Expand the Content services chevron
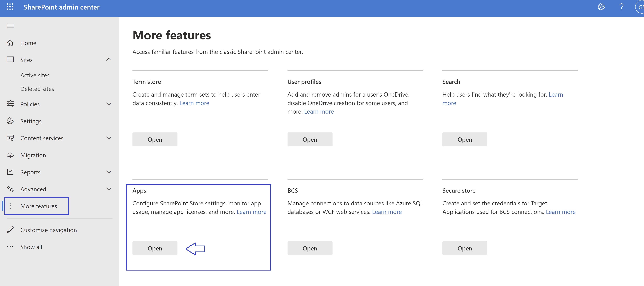Viewport: 644px width, 286px height. (109, 138)
